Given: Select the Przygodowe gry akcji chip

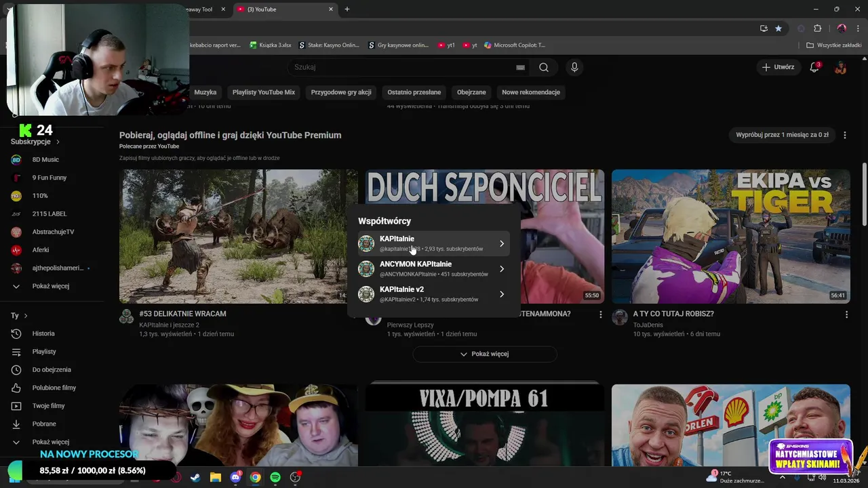Looking at the screenshot, I should click(x=341, y=92).
